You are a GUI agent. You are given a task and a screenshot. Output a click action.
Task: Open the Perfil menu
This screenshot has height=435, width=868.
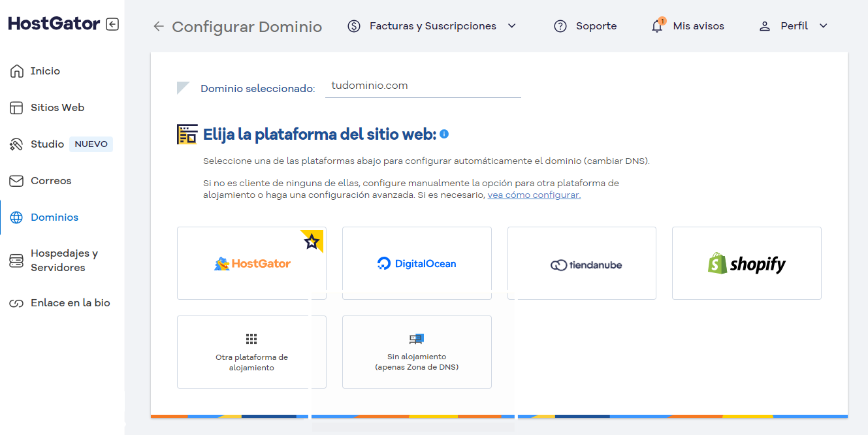(x=793, y=26)
